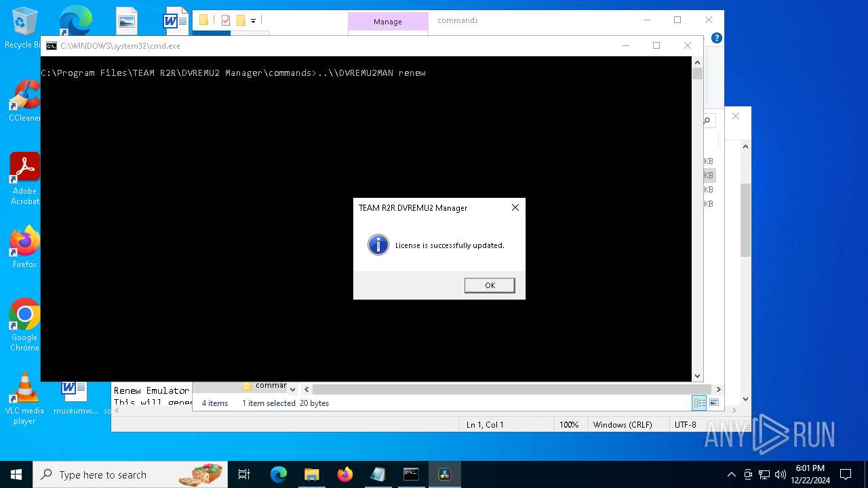Click 'Ln 1, Col 1' status bar text
This screenshot has width=868, height=488.
click(x=485, y=425)
